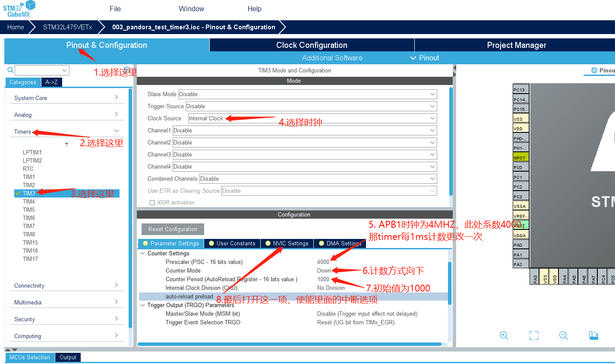Click the STM32L475VETx breadcrumb
Screen dimensions: 615x364
(x=68, y=27)
